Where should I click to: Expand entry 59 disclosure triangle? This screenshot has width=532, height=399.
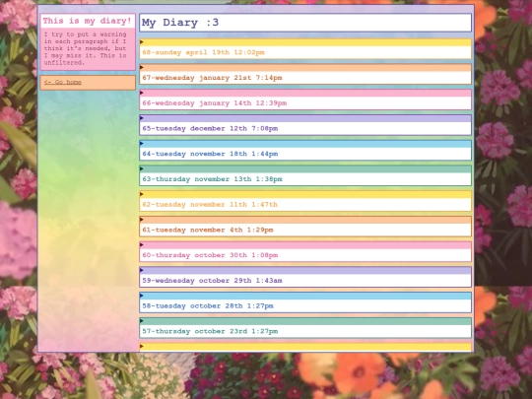(142, 270)
